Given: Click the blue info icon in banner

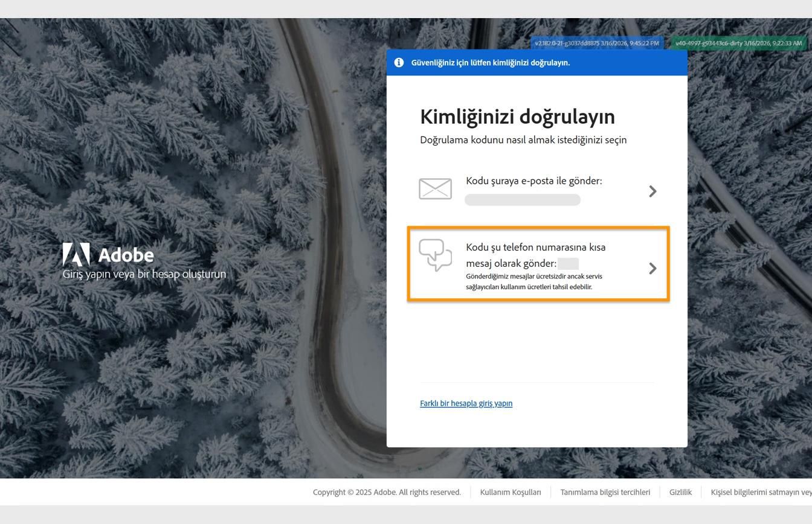Looking at the screenshot, I should (399, 62).
